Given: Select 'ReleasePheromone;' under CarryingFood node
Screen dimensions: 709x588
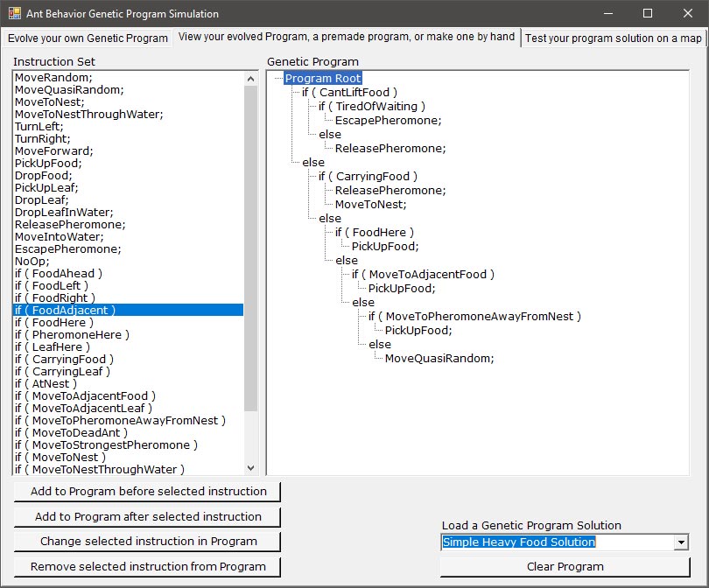Looking at the screenshot, I should 390,190.
